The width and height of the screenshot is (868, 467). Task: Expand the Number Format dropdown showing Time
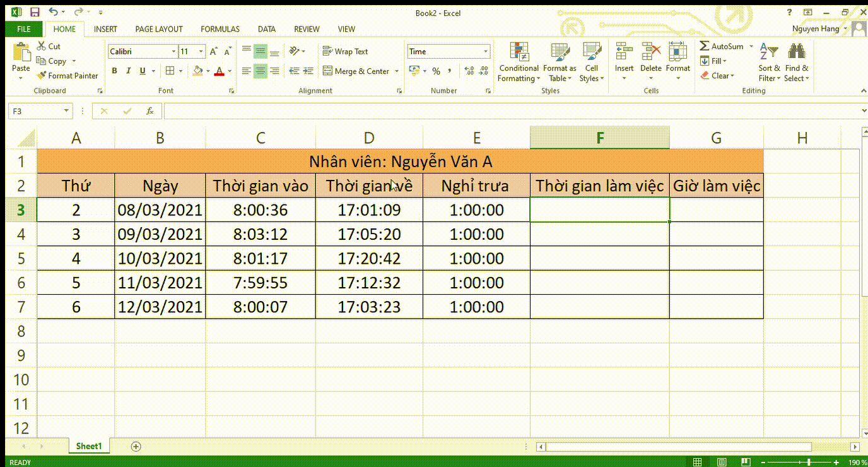(x=484, y=51)
